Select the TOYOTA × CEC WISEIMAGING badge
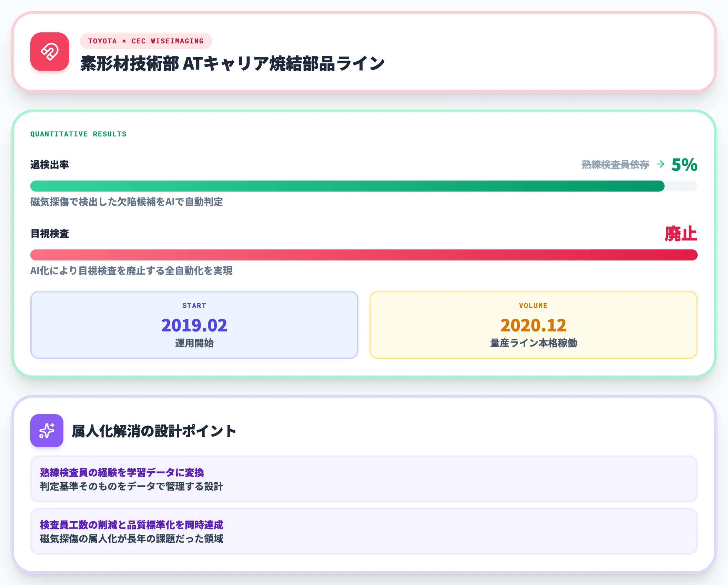728x585 pixels. [146, 41]
